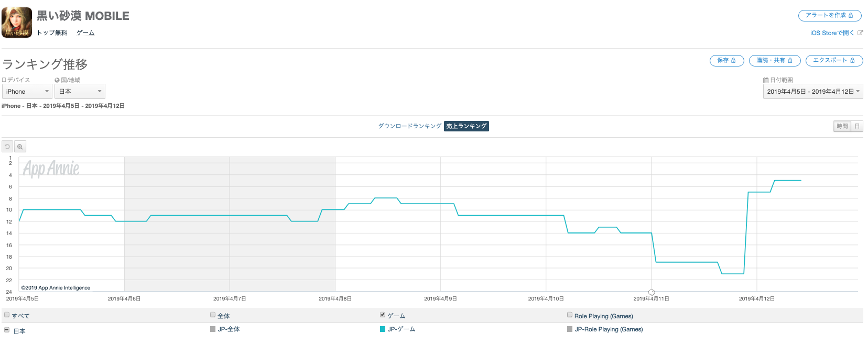Viewport: 868px width, 345px height.
Task: Click the ©2019 App Annie Intelligence text
Action: (56, 288)
